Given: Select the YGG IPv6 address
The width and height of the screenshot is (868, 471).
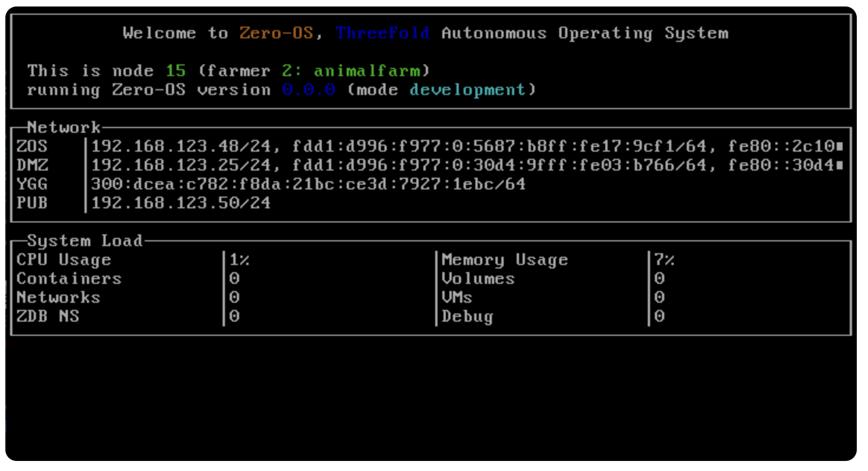Looking at the screenshot, I should (308, 184).
